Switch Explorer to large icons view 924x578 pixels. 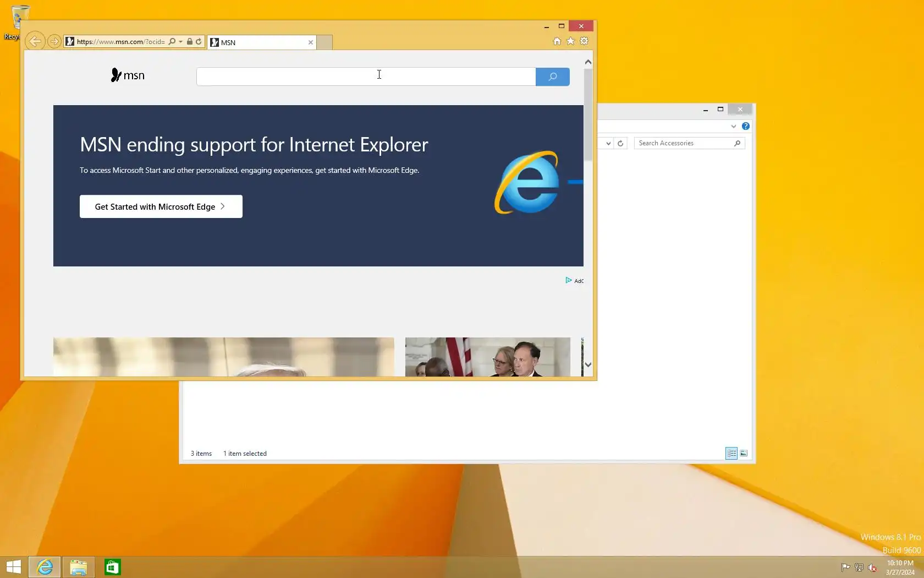click(744, 453)
